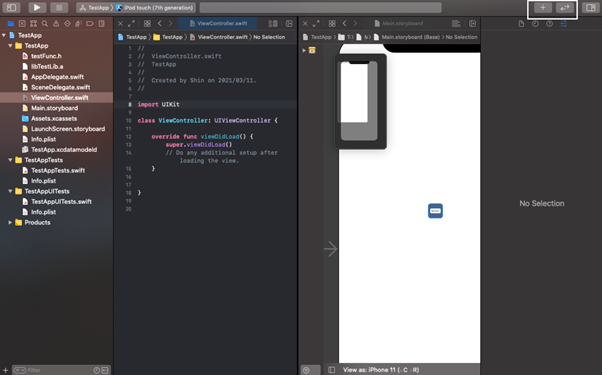
Task: Toggle the navigator sidebar panel
Action: coord(12,8)
